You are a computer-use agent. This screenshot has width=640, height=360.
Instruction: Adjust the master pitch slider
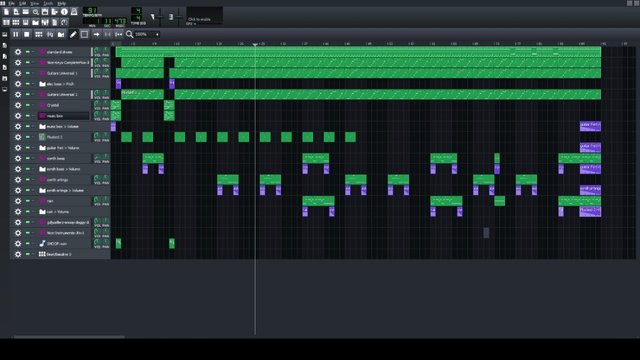tap(178, 17)
